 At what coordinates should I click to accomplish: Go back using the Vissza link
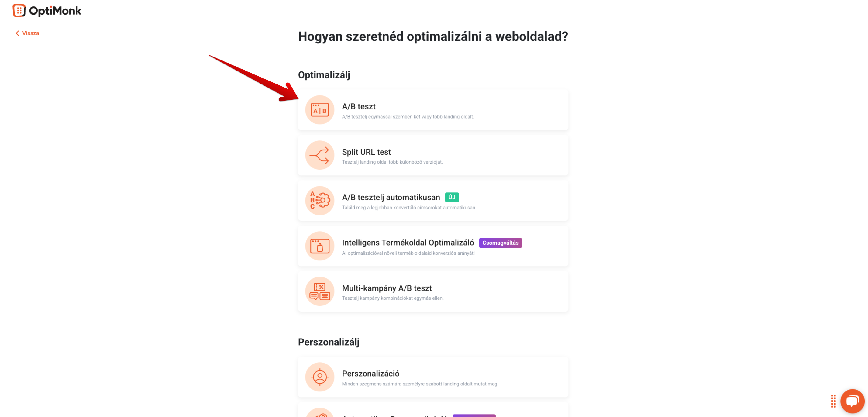pos(27,33)
